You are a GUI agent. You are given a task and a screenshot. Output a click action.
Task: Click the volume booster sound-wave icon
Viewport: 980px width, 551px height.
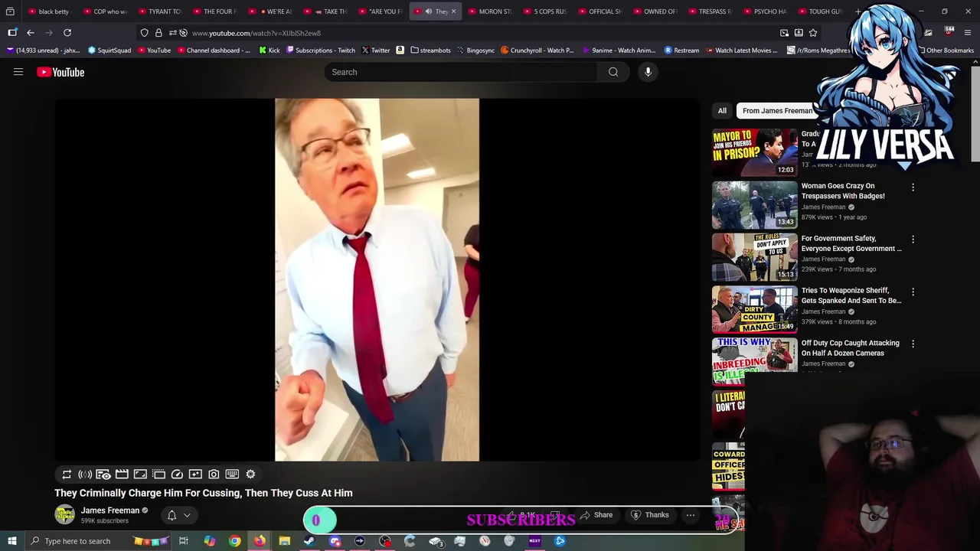coord(85,474)
